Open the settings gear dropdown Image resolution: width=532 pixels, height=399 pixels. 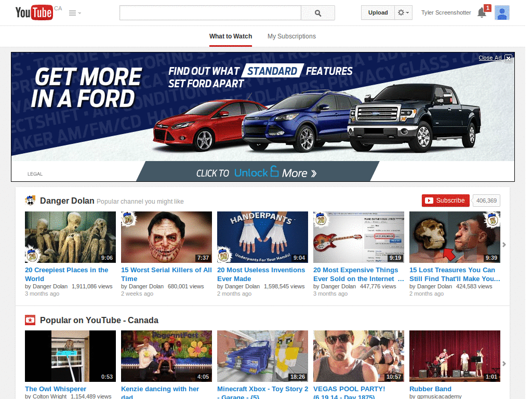click(x=403, y=12)
